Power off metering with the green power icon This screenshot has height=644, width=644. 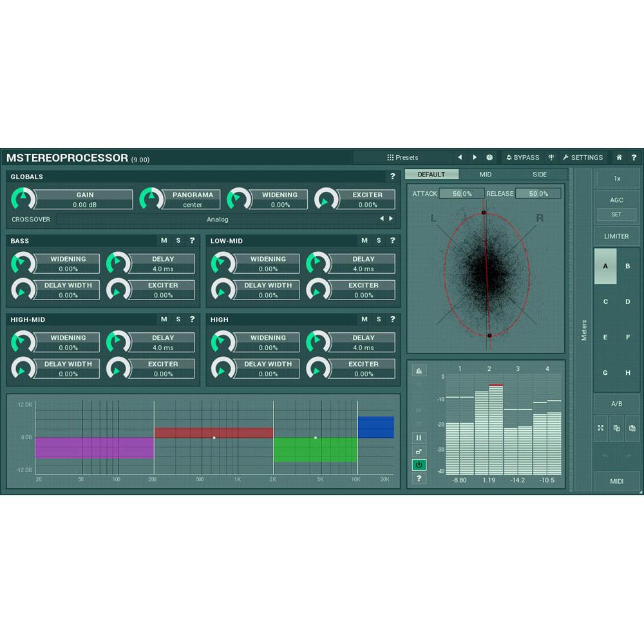[x=419, y=465]
